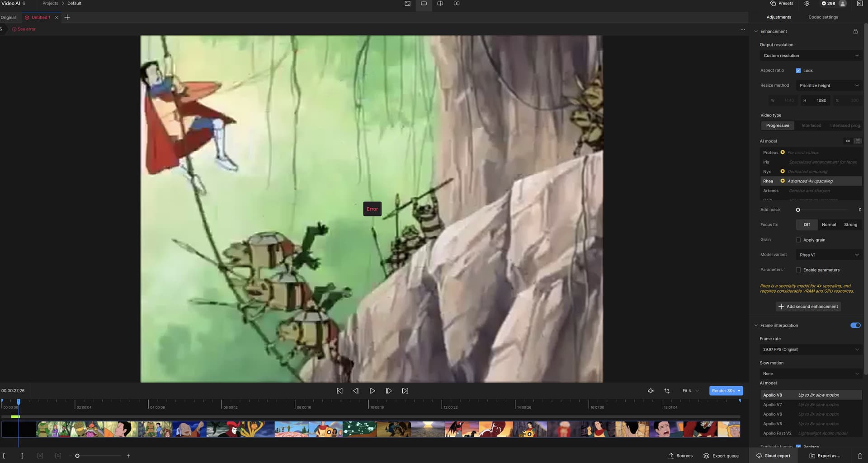868x463 pixels.
Task: Switch AI model list to list view
Action: point(858,141)
